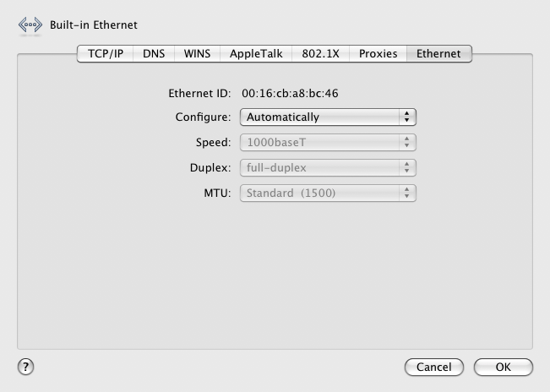This screenshot has height=392, width=550.
Task: Expand the Speed dropdown showing 1000baseT
Action: pyautogui.click(x=329, y=143)
